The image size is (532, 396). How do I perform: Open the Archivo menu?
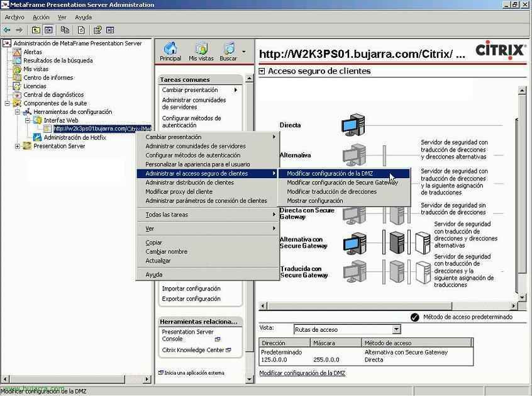point(14,18)
